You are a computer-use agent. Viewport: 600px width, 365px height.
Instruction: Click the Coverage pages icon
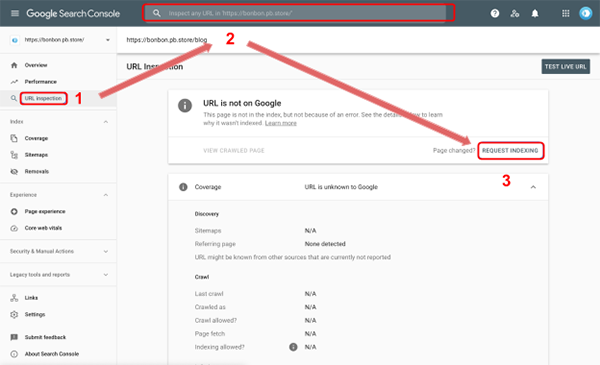click(x=14, y=138)
